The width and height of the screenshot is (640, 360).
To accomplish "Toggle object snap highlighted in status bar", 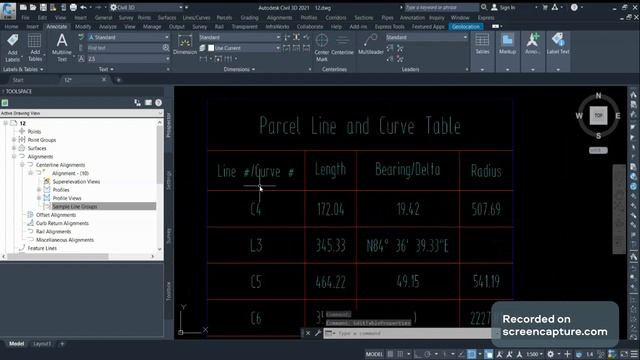I will 471,354.
